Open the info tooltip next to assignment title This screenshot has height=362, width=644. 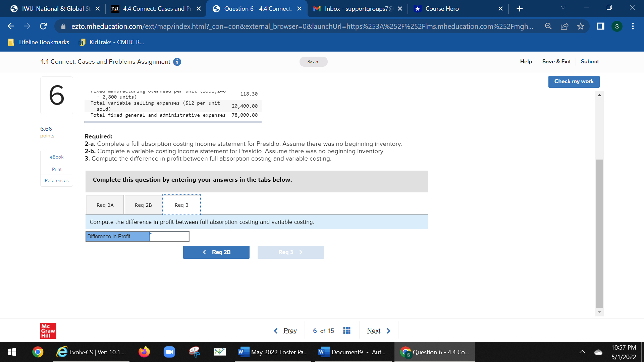click(x=177, y=62)
